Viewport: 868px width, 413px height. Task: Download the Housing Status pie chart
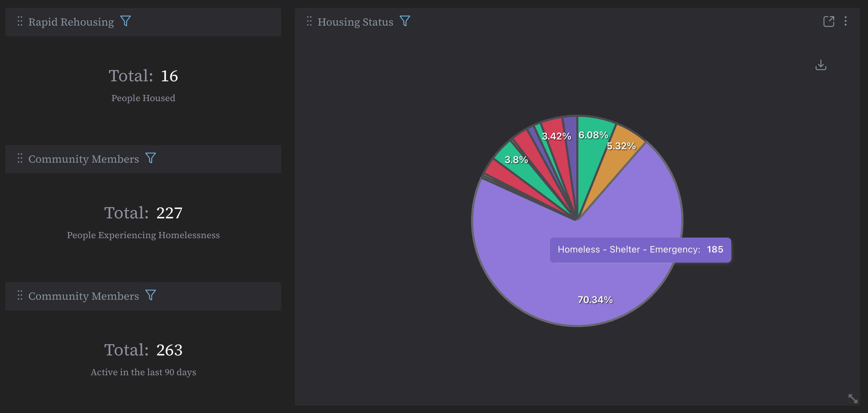820,65
